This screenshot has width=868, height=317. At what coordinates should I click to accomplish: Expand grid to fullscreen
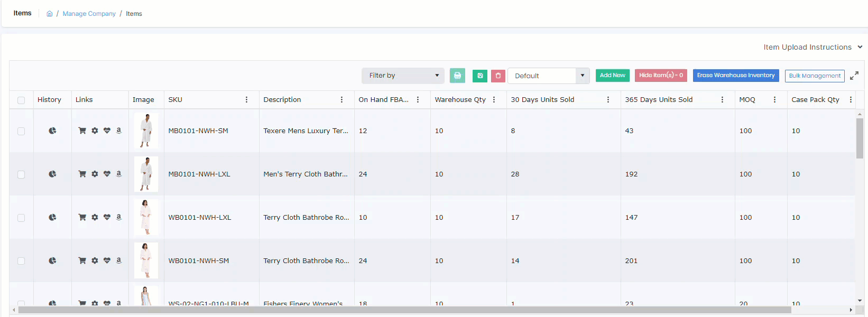pyautogui.click(x=854, y=76)
